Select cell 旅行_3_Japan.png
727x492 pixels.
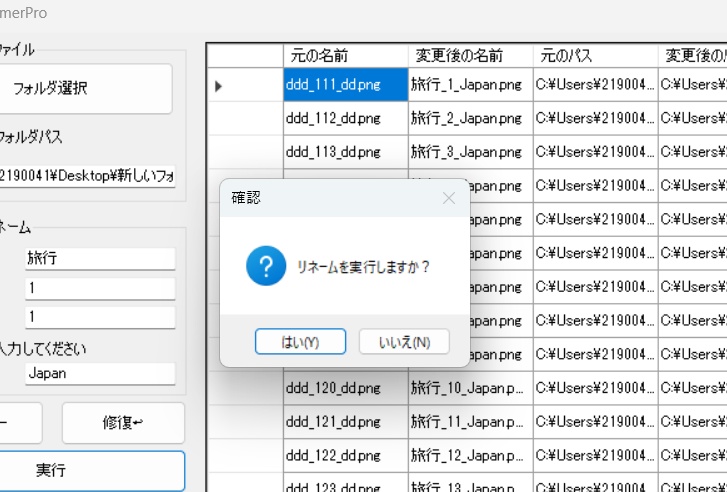(471, 152)
